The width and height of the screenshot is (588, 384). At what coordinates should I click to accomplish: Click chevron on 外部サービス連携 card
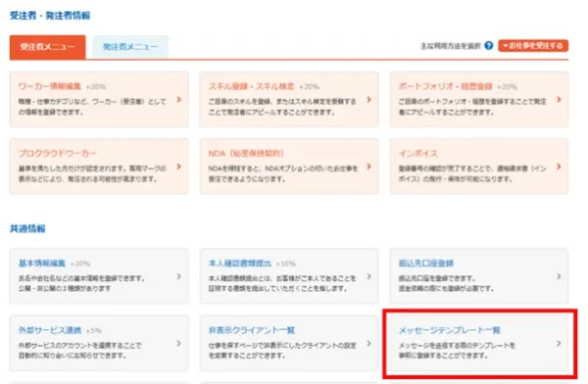pos(179,343)
